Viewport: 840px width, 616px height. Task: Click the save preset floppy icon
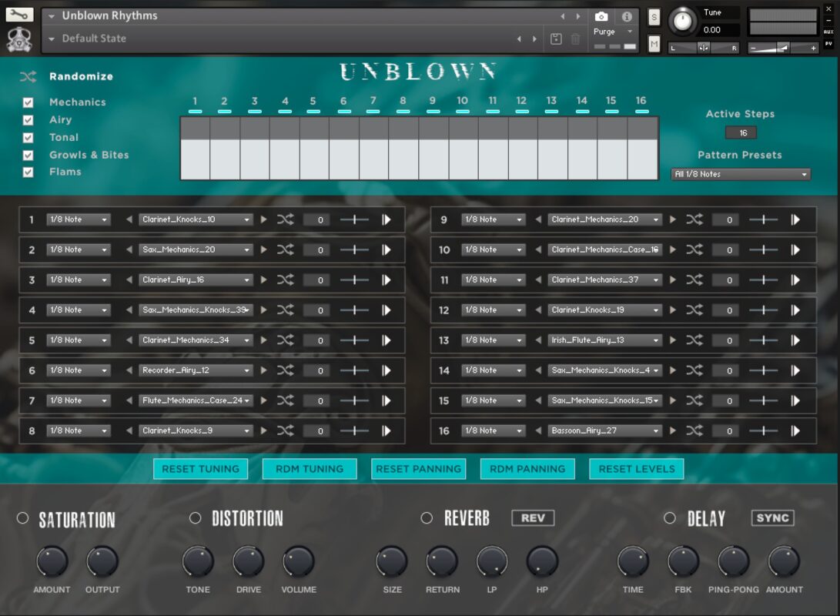coord(557,38)
